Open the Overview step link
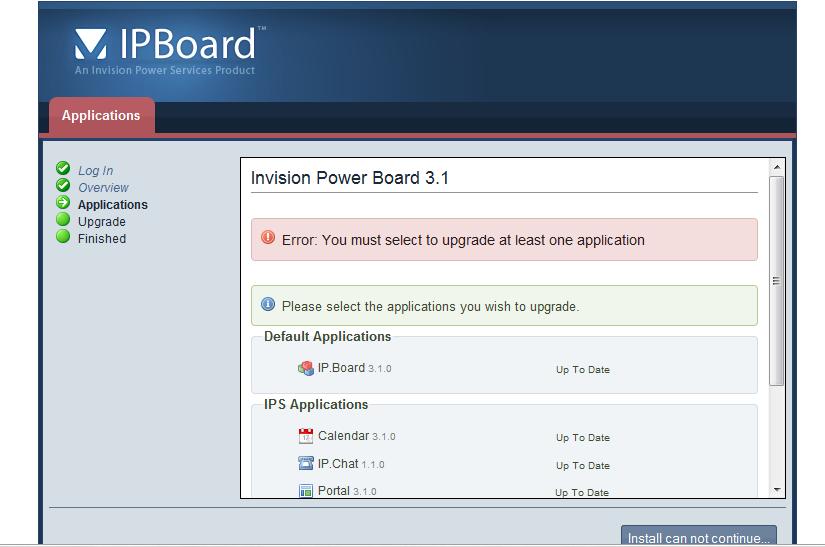Screen dimensions: 825x547 click(x=103, y=187)
